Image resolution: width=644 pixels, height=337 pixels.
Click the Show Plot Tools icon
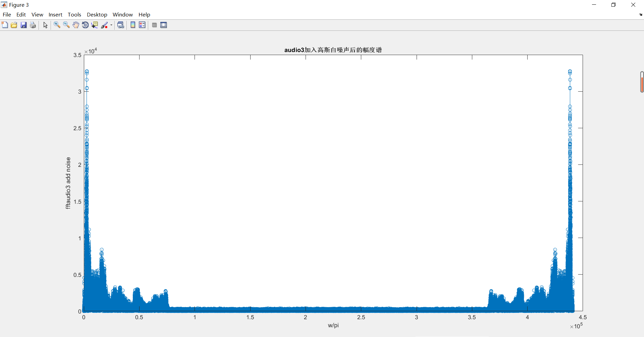click(164, 25)
